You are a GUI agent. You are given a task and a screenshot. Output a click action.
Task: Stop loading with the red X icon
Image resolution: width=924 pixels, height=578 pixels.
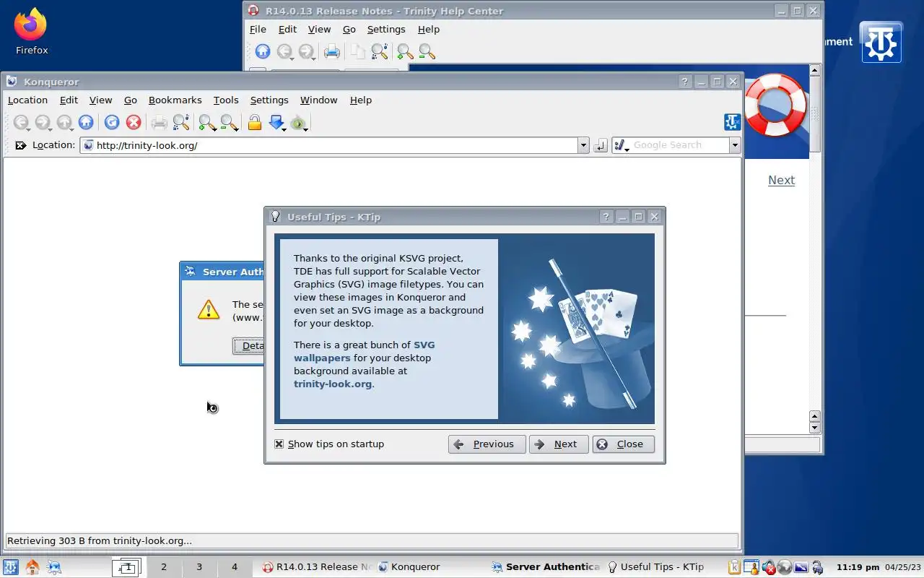pos(134,122)
